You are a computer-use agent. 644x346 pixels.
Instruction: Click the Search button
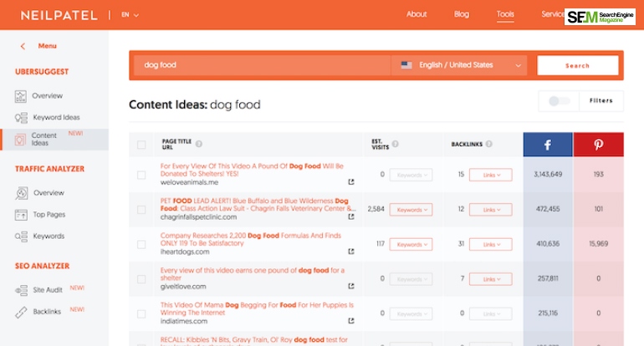pos(577,66)
